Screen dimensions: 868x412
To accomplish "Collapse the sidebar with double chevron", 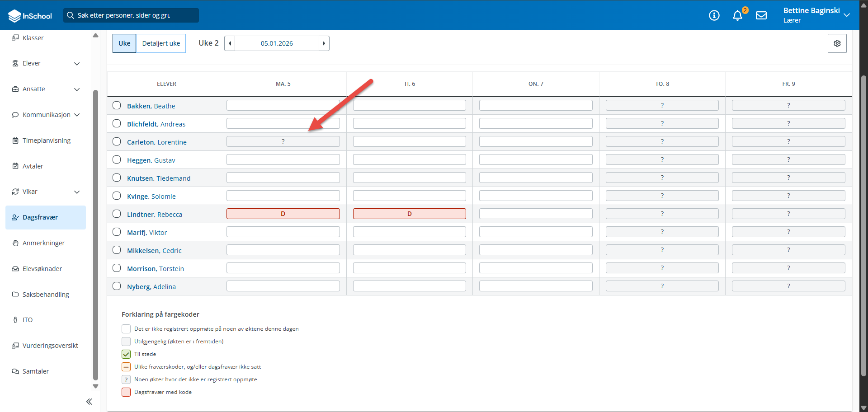I will coord(89,402).
